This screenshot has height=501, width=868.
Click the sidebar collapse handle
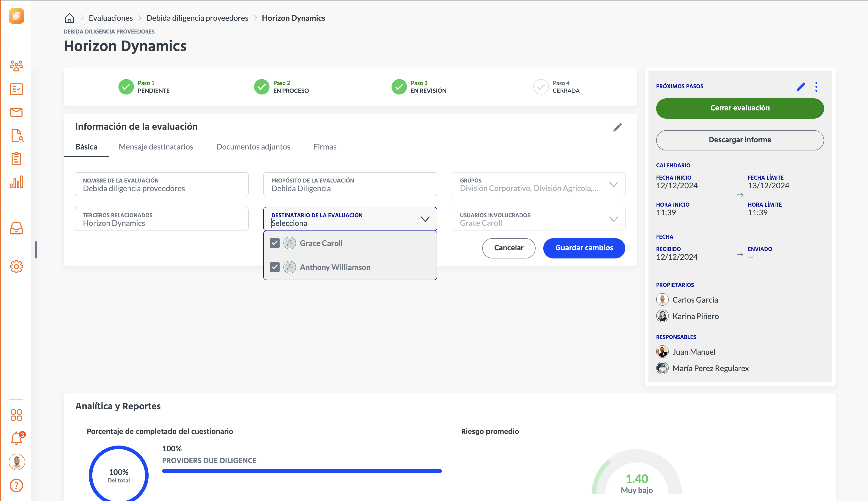[36, 250]
